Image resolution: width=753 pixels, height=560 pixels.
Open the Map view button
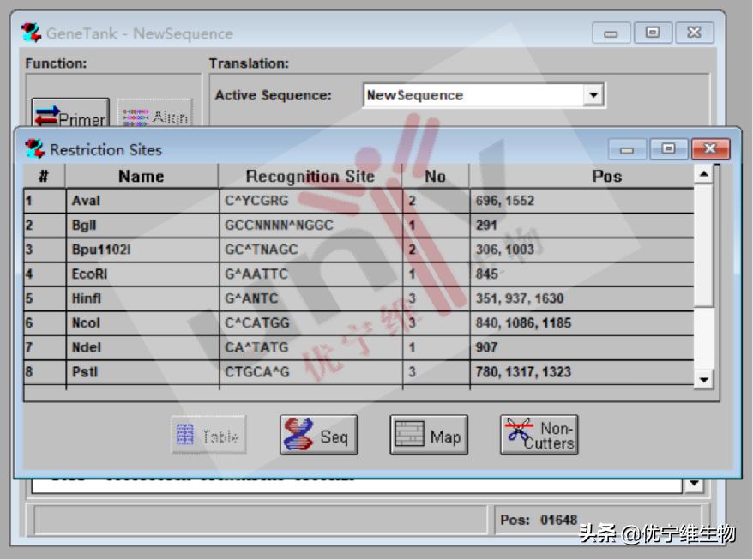click(x=427, y=436)
